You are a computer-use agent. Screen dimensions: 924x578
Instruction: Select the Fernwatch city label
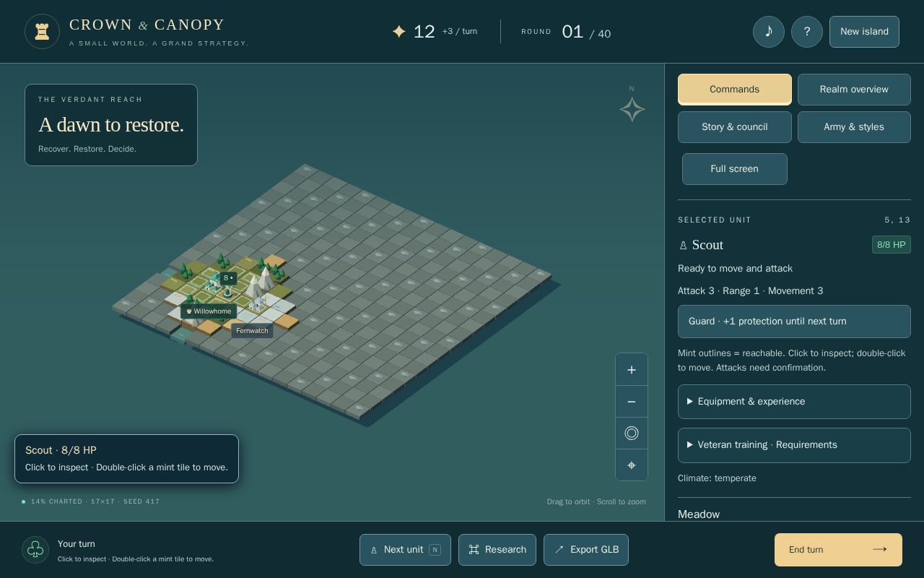click(252, 331)
